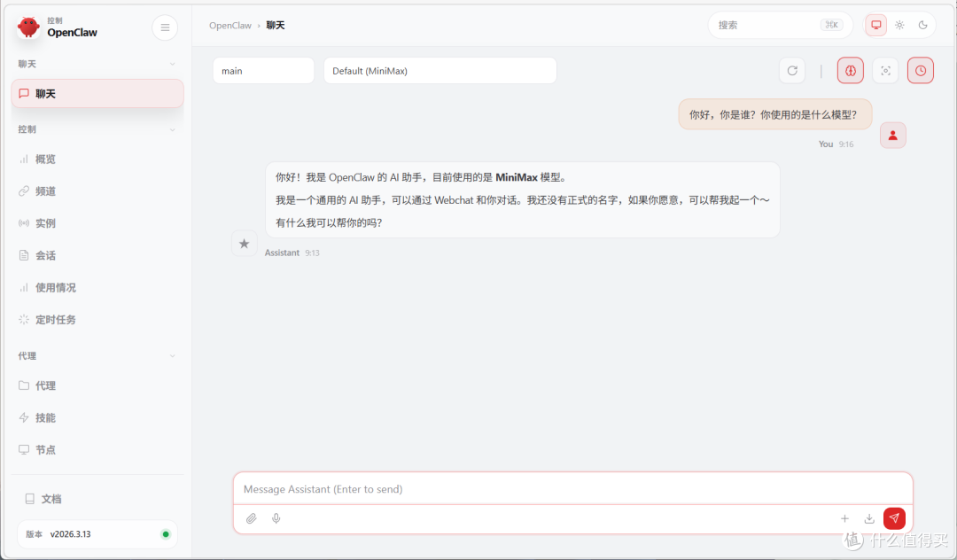Attach a file with paperclip icon
The width and height of the screenshot is (957, 560).
point(252,518)
